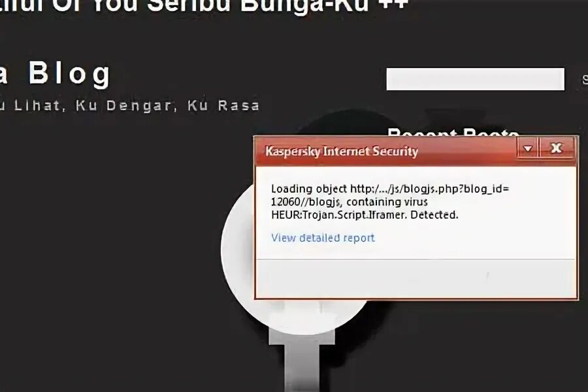Image resolution: width=588 pixels, height=392 pixels.
Task: Click the "Ku Rasa" tagline text
Action: click(x=223, y=106)
